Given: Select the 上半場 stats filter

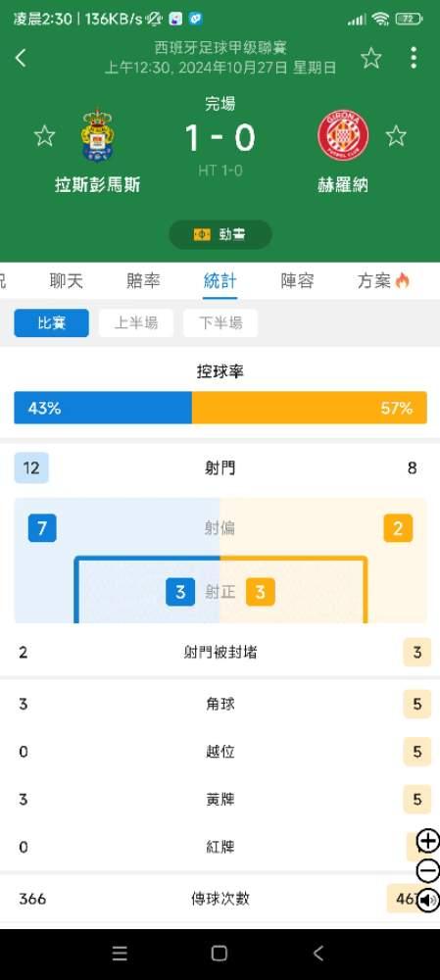Looking at the screenshot, I should 135,323.
